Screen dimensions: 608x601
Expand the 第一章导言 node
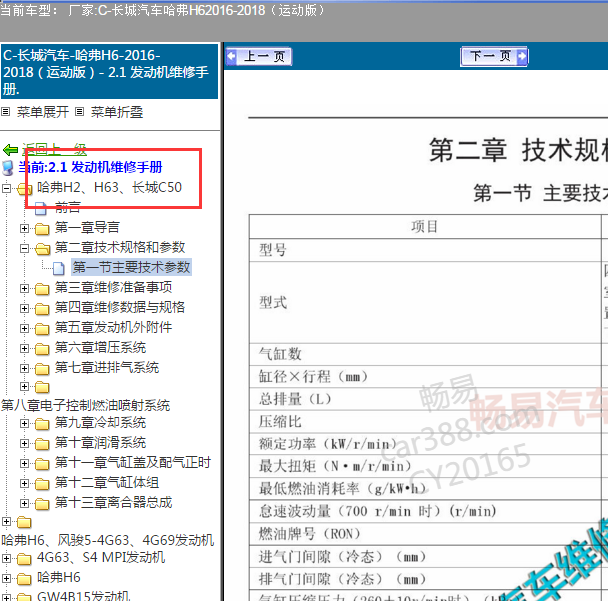pos(24,228)
